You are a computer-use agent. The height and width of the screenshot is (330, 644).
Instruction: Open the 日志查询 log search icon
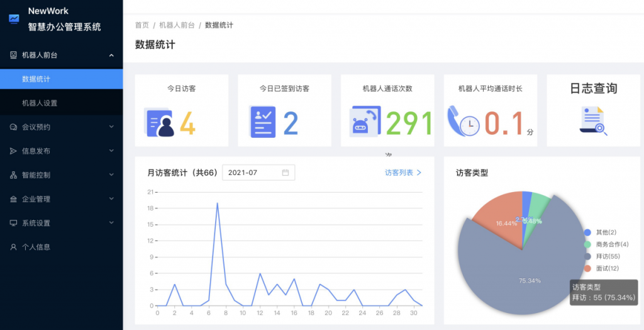[x=592, y=121]
